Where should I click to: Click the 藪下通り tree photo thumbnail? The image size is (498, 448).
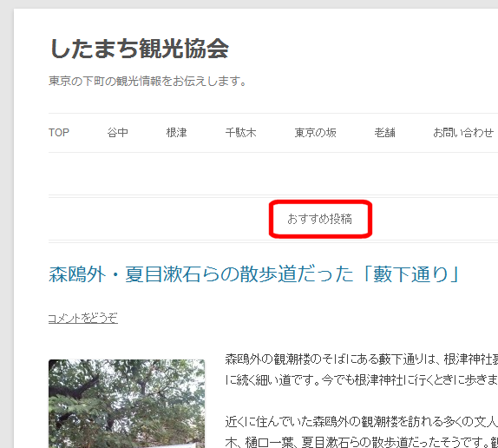[127, 404]
